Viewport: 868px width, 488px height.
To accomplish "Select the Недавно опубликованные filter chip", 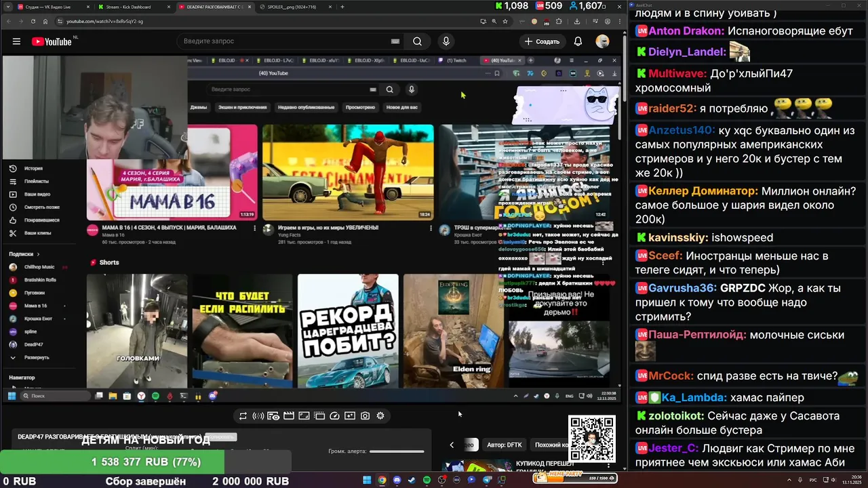I will tap(306, 107).
